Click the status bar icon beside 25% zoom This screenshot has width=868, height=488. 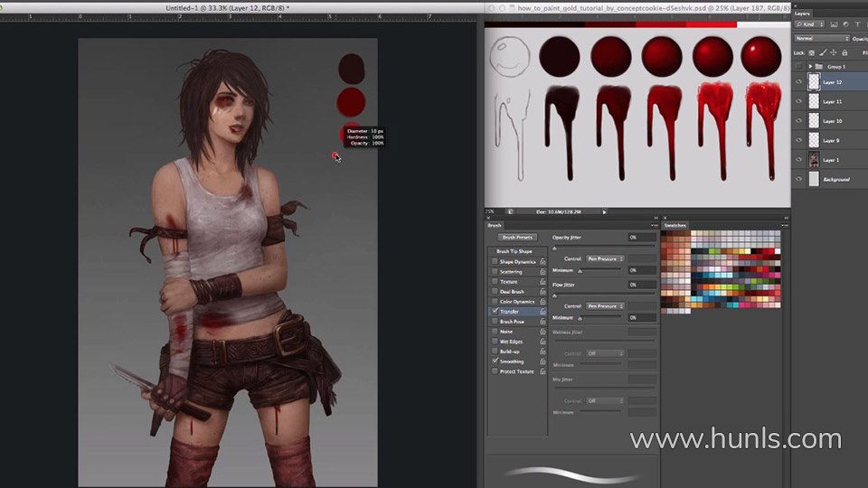pyautogui.click(x=510, y=211)
